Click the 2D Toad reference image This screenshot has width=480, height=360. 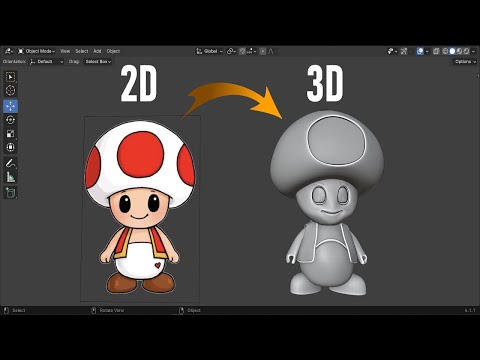[x=140, y=208]
